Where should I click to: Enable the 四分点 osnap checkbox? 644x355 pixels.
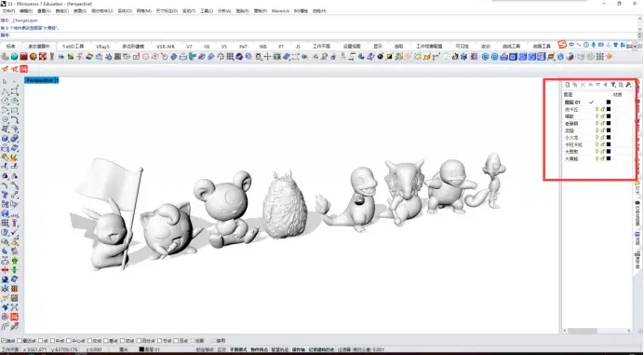(139, 341)
